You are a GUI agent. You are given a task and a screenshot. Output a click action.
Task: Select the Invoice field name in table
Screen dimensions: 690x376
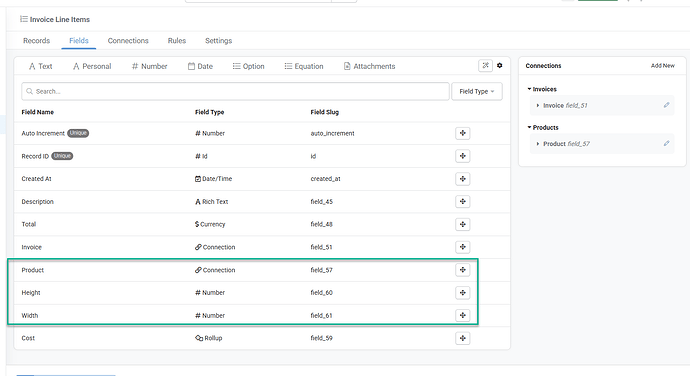click(x=32, y=247)
